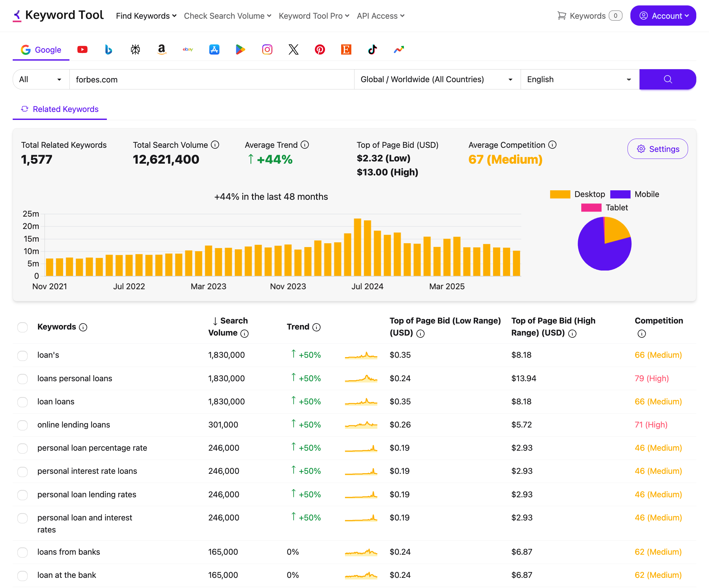Toggle the select-all keywords checkbox
The width and height of the screenshot is (709, 588).
pos(22,327)
